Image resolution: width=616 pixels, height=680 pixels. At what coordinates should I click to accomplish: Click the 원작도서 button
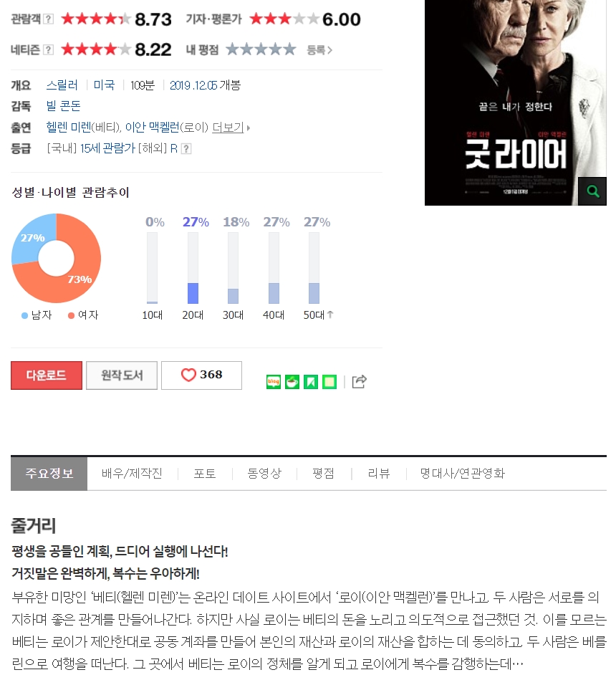click(122, 375)
